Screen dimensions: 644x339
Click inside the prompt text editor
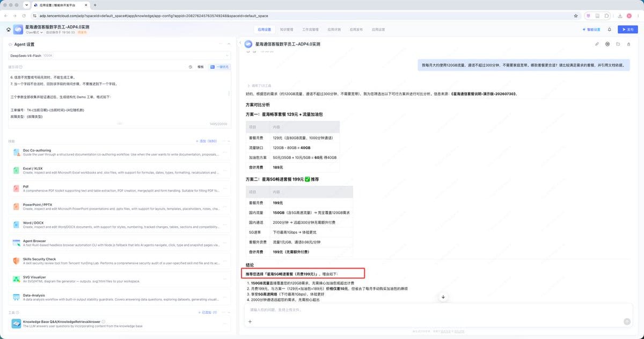120,99
